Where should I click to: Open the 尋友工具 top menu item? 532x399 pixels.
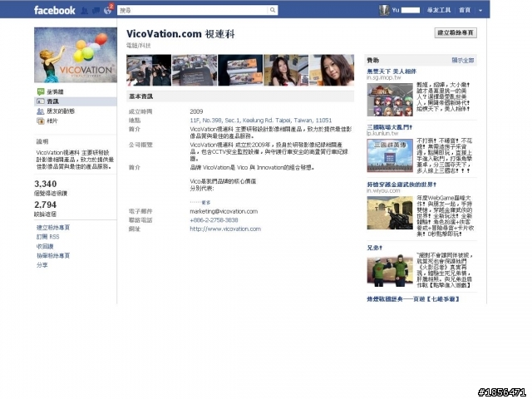coord(438,10)
